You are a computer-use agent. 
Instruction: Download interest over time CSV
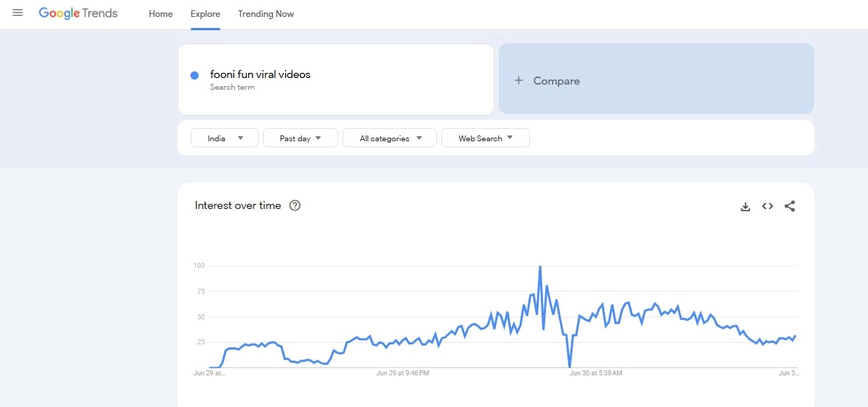point(745,207)
